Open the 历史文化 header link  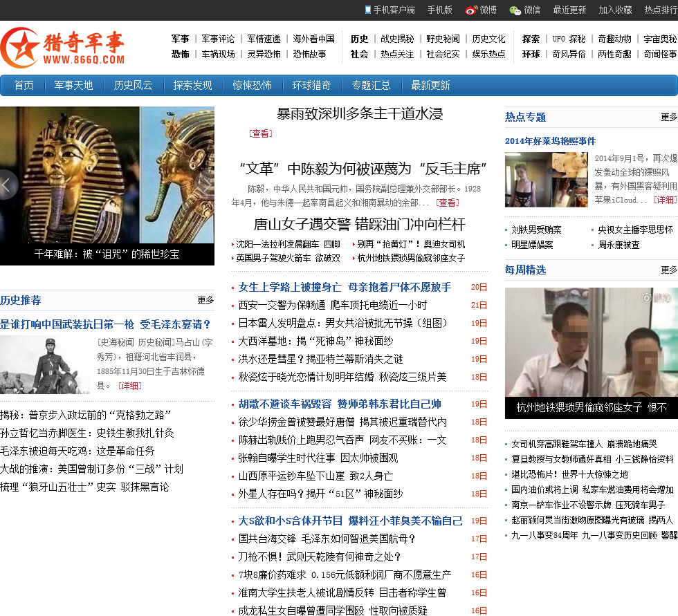[x=488, y=39]
